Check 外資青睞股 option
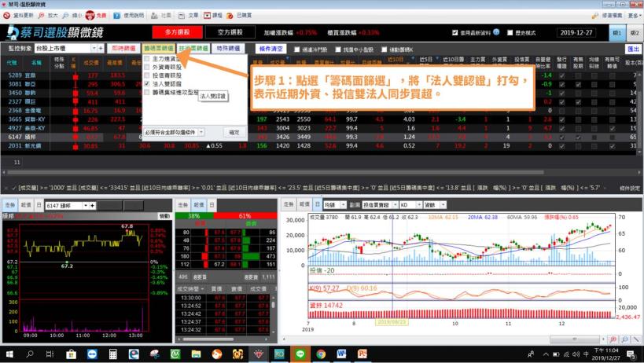Screen dimensions: 644x363 (x=146, y=68)
